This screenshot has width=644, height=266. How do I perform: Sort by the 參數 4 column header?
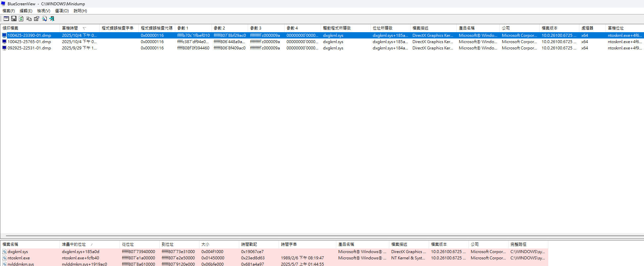[x=302, y=28]
